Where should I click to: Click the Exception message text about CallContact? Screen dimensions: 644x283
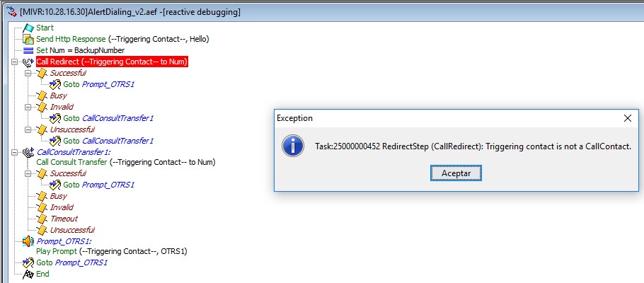pyautogui.click(x=473, y=146)
